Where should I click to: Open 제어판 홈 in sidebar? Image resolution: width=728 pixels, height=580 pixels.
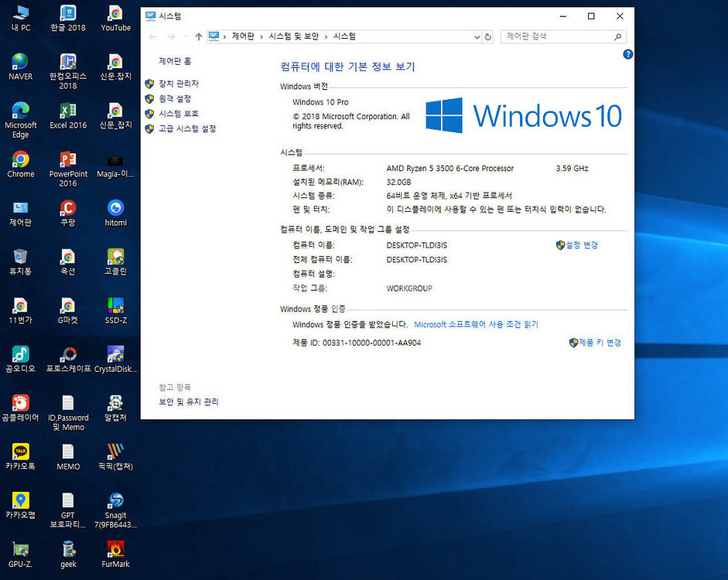[175, 61]
